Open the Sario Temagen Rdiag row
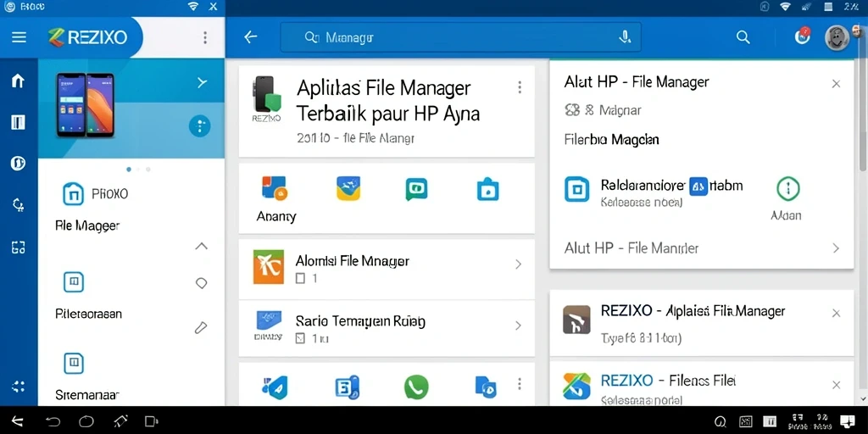The height and width of the screenshot is (434, 868). tap(387, 328)
